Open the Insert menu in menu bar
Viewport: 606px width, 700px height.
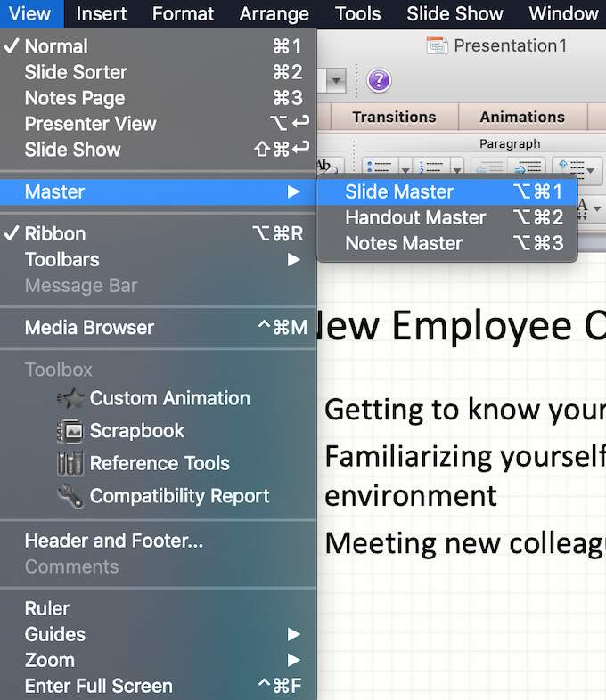click(102, 13)
